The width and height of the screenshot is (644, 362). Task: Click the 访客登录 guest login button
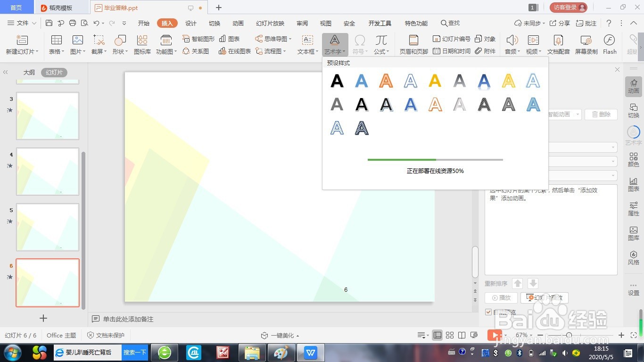pos(569,8)
